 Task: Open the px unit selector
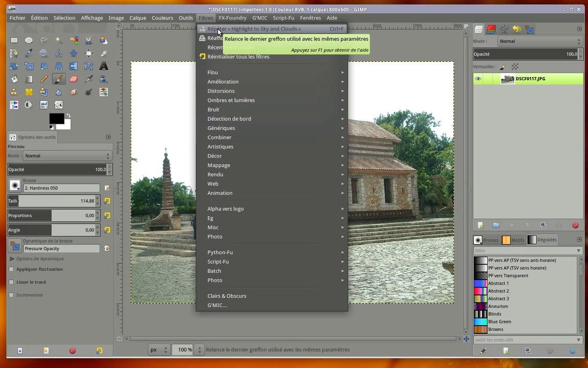click(159, 350)
